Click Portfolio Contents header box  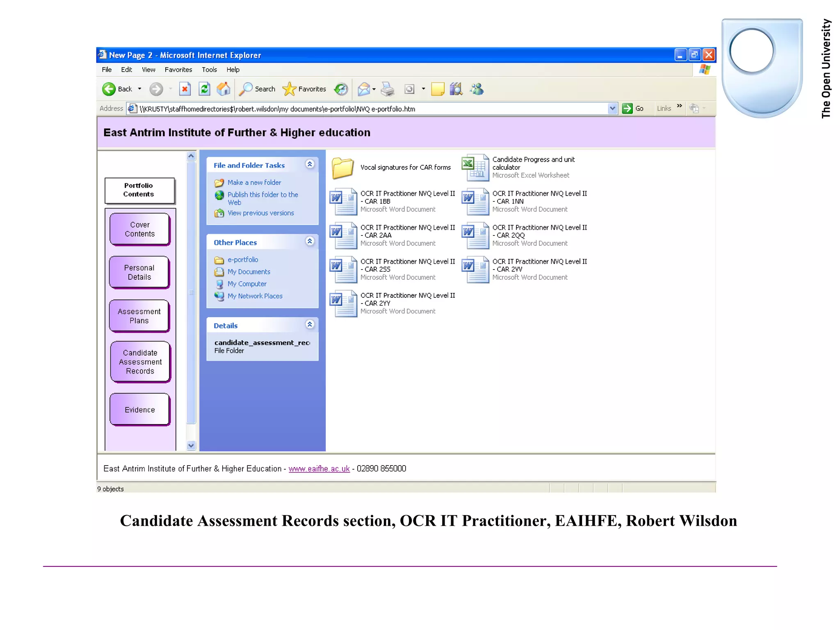(x=139, y=190)
